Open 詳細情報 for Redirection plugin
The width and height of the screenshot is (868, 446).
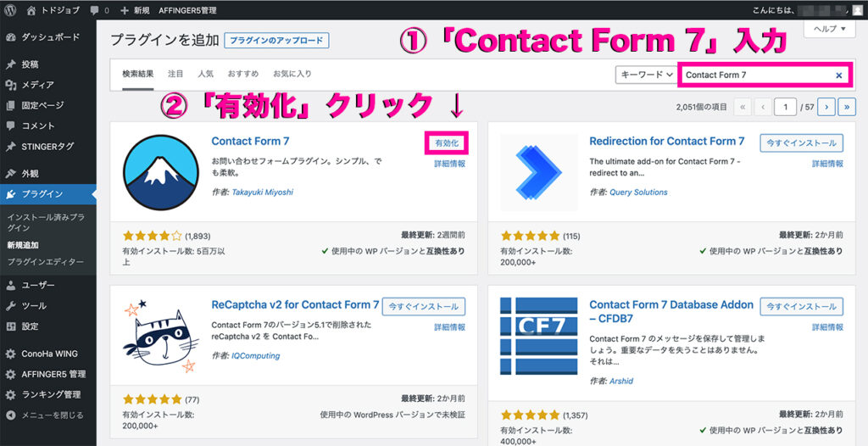pyautogui.click(x=827, y=164)
